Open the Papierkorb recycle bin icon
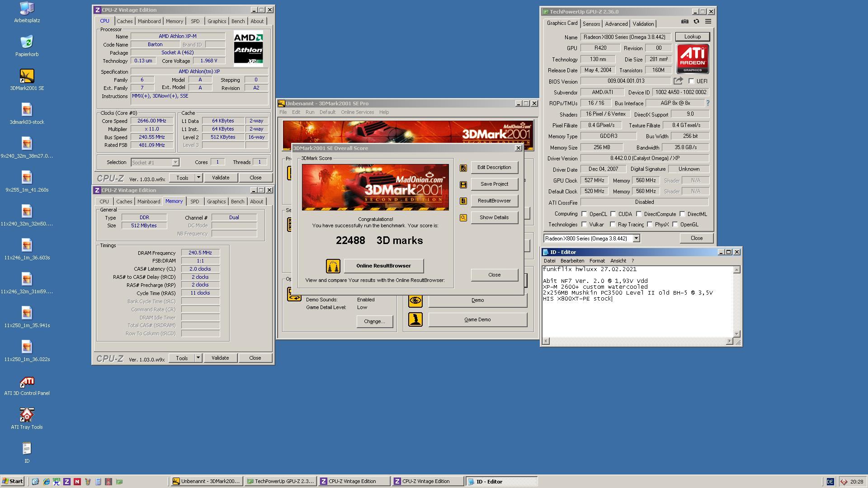Viewport: 868px width, 488px height. 27,46
